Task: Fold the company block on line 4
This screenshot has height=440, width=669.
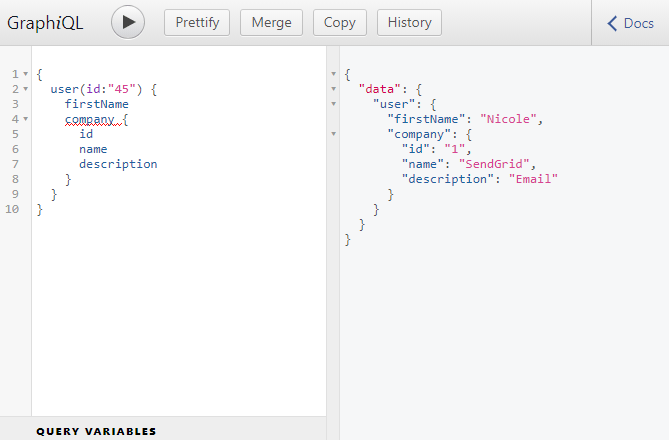Action: click(25, 120)
